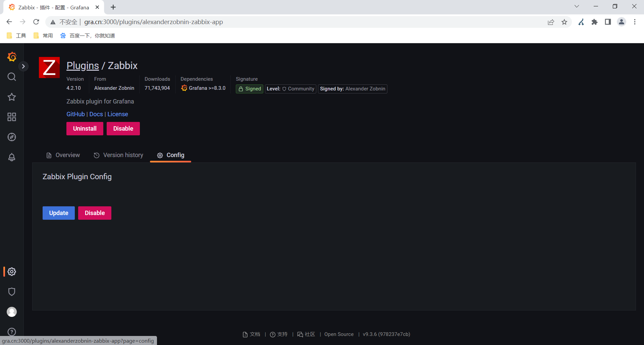Reload the page with refresh icon
Image resolution: width=644 pixels, height=345 pixels.
[x=36, y=22]
